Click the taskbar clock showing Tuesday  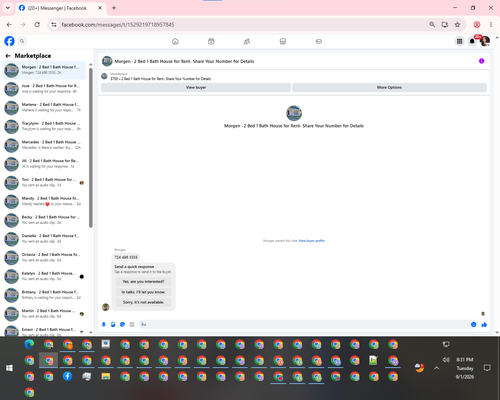(x=465, y=368)
